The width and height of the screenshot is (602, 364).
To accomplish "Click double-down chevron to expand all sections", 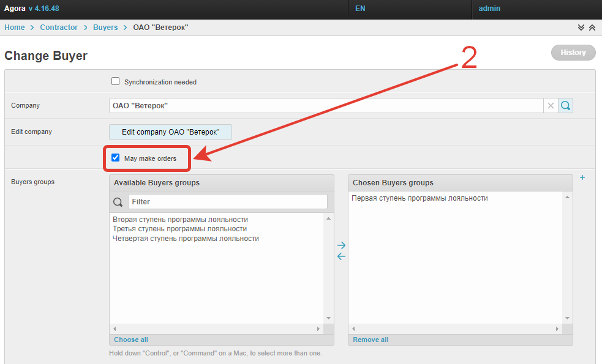I will point(581,28).
